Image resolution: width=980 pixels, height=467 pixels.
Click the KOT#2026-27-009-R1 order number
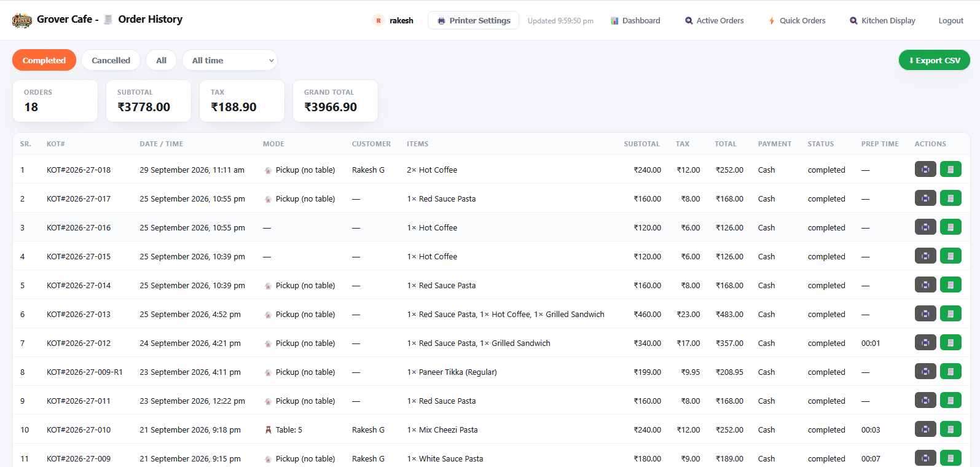pyautogui.click(x=85, y=372)
